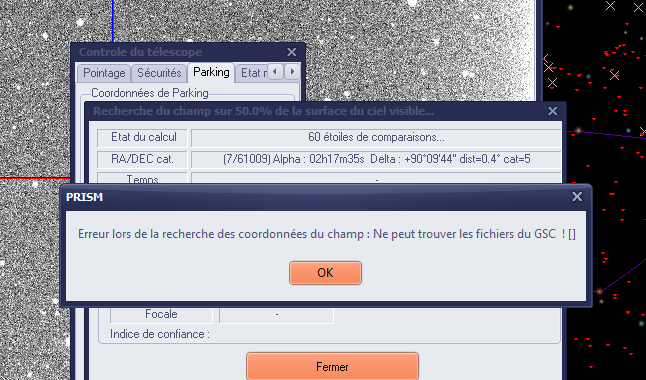Close the Controle du télescope window
646x380 pixels.
click(292, 52)
